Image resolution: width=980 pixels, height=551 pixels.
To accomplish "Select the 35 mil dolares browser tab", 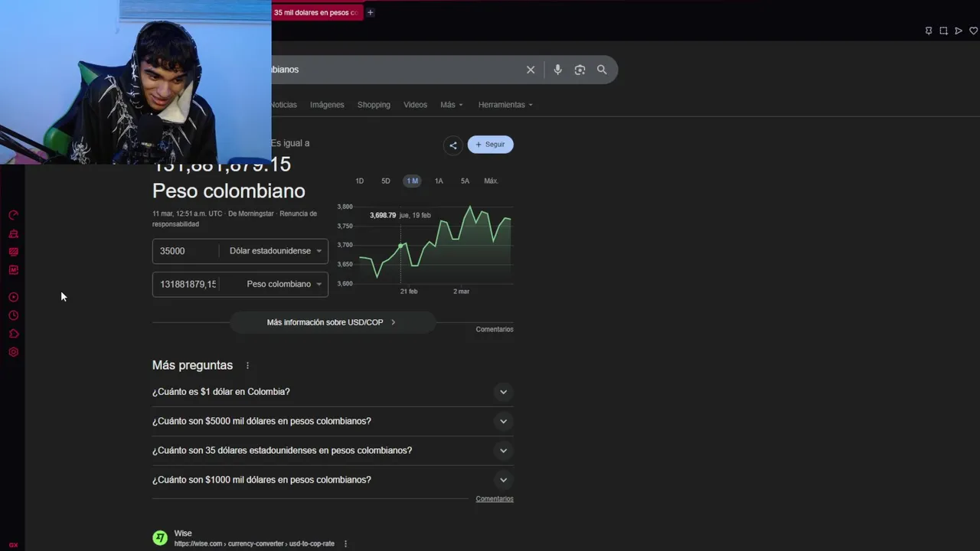I will coord(316,12).
